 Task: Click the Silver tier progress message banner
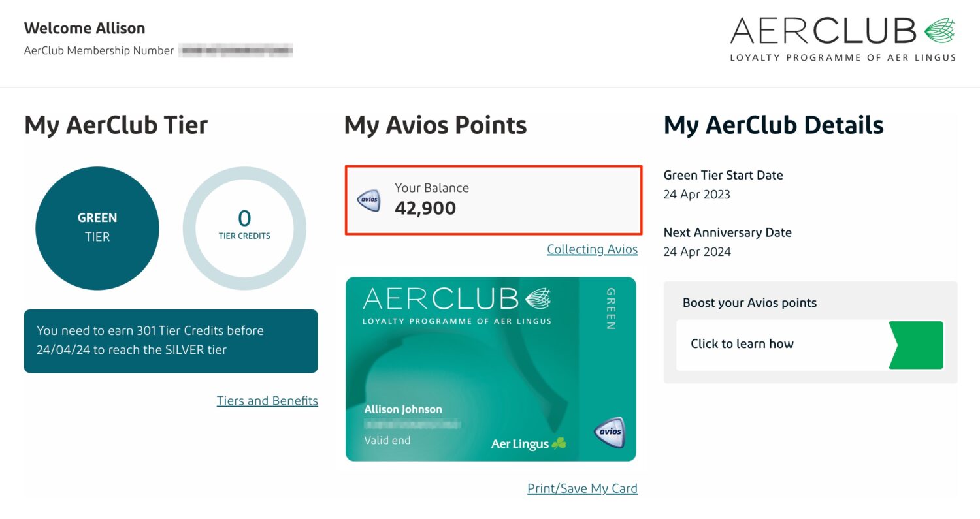click(x=171, y=341)
